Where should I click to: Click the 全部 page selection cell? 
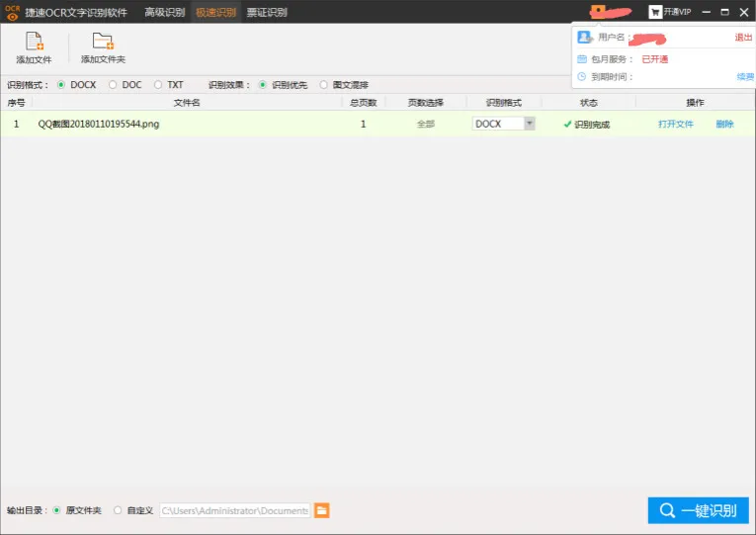(x=426, y=124)
